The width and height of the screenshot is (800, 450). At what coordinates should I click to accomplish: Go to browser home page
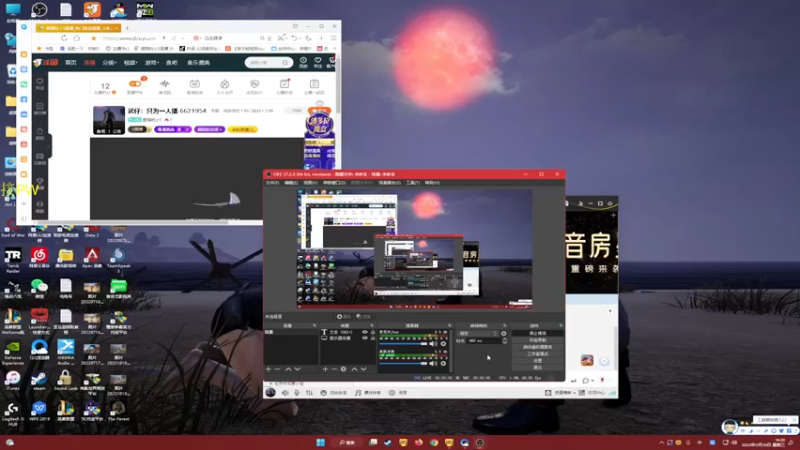tap(77, 38)
